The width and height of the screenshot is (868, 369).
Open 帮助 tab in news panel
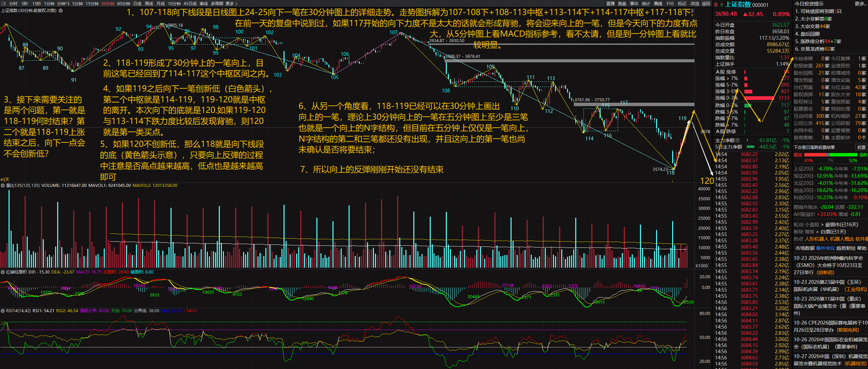(862, 248)
